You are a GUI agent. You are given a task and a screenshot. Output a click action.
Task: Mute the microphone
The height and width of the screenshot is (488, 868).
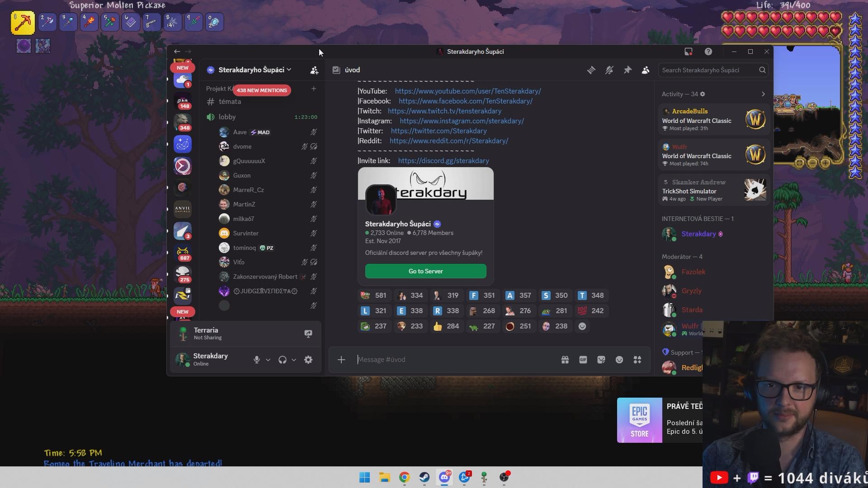(256, 360)
